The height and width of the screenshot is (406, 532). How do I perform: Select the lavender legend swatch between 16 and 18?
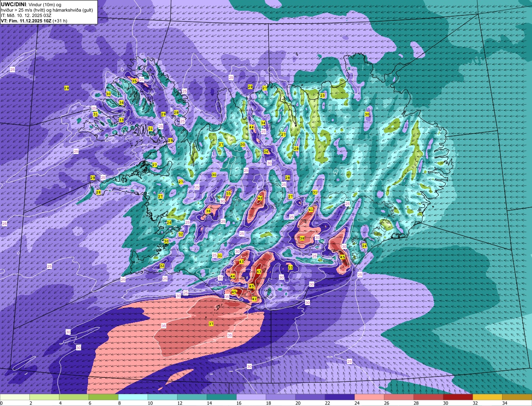tap(251, 397)
